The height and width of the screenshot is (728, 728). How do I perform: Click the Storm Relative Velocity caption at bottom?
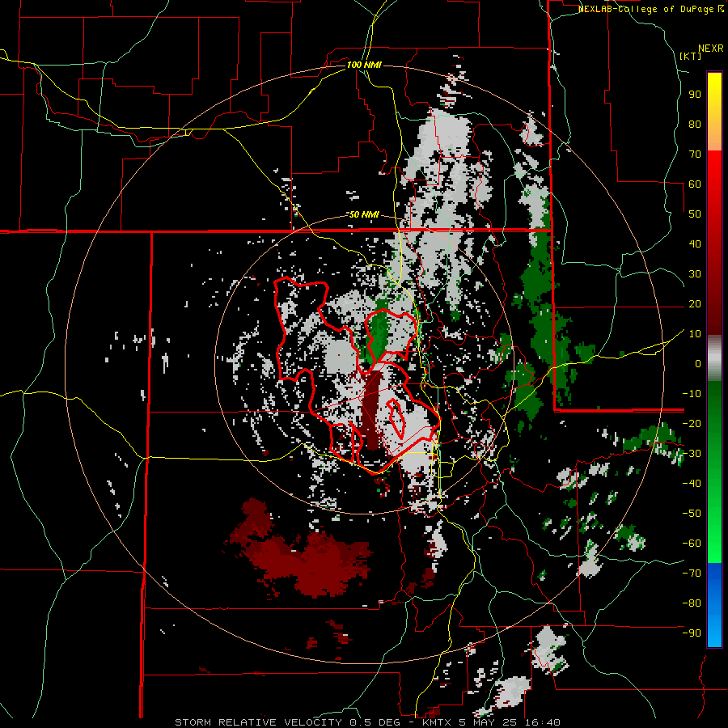click(367, 722)
